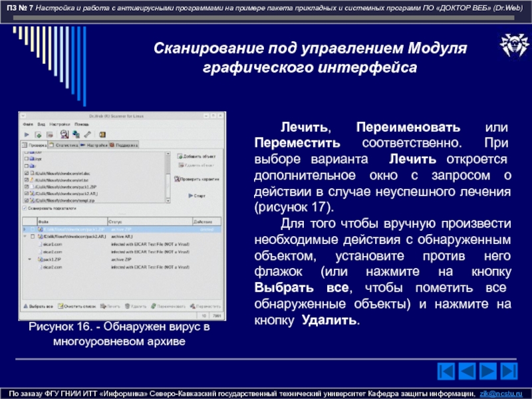Click the networked computers toolbar icon
Screen dimensions: 532x399
tap(76, 134)
